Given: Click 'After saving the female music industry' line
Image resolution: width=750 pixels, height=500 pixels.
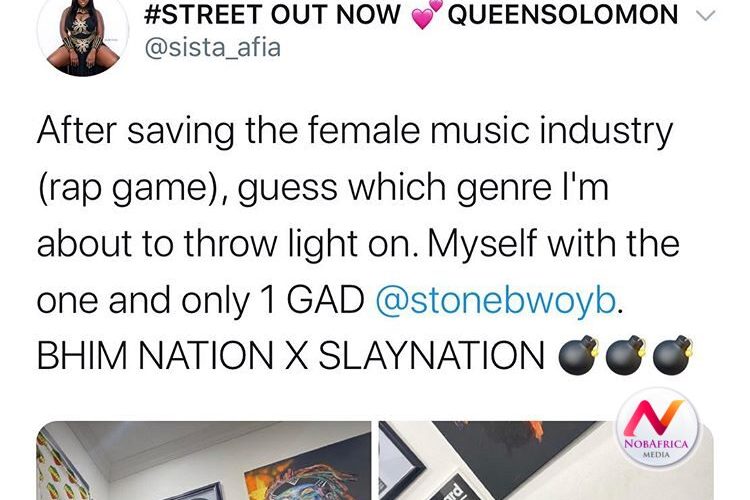Looking at the screenshot, I should pyautogui.click(x=355, y=130).
